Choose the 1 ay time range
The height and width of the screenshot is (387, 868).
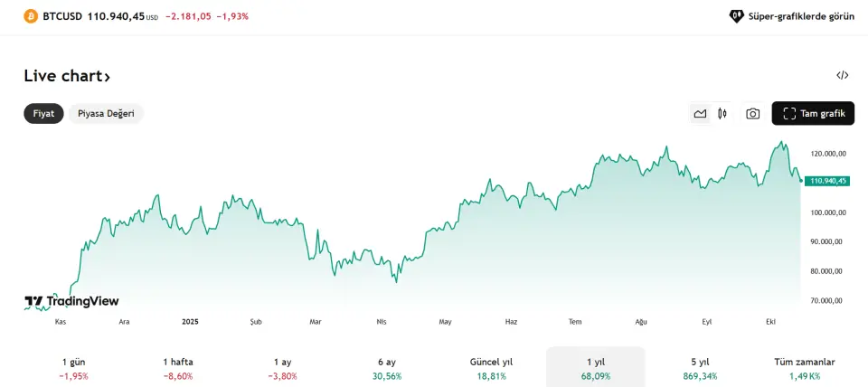coord(282,367)
